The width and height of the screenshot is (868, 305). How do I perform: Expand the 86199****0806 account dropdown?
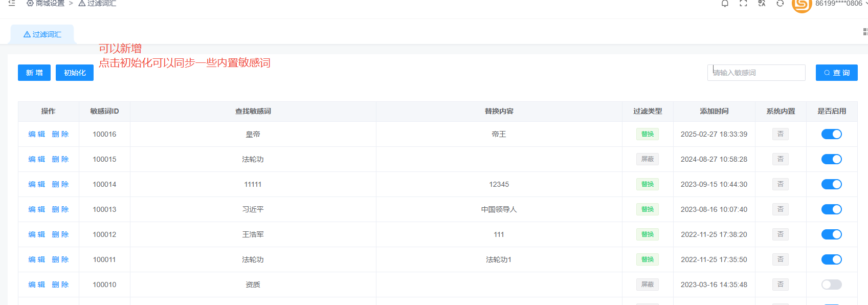[x=840, y=4]
